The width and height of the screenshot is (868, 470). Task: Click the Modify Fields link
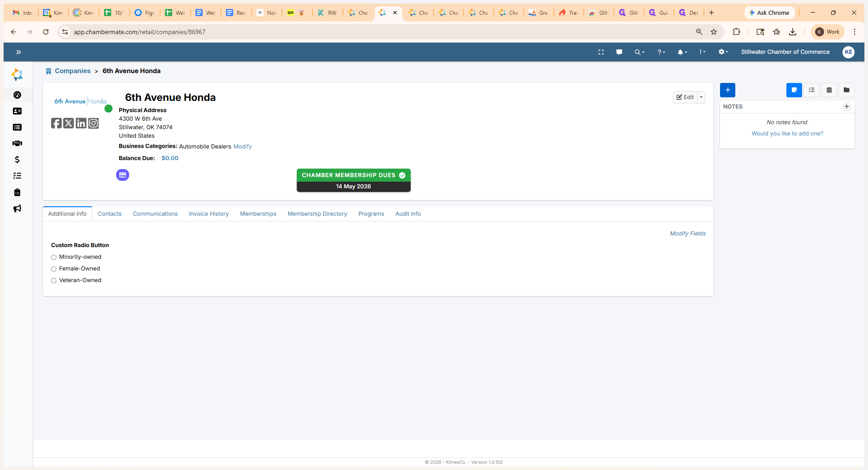coord(687,234)
